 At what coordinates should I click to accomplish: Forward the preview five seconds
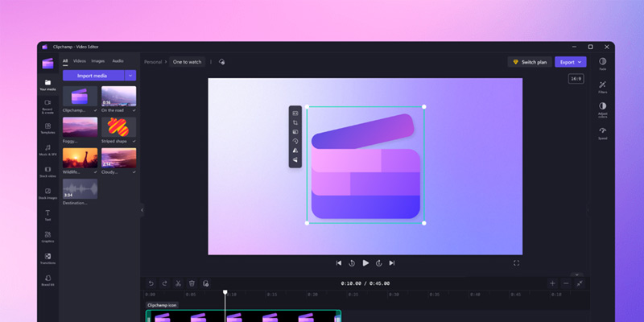pyautogui.click(x=378, y=263)
